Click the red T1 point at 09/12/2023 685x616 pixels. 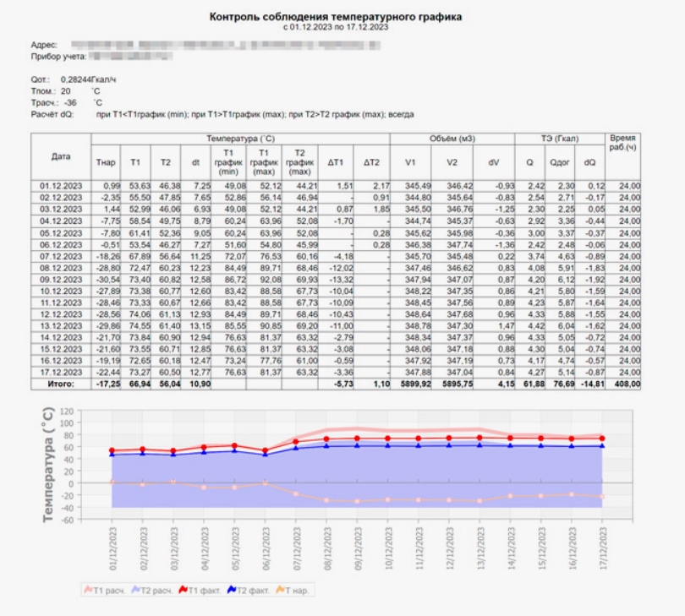point(356,439)
